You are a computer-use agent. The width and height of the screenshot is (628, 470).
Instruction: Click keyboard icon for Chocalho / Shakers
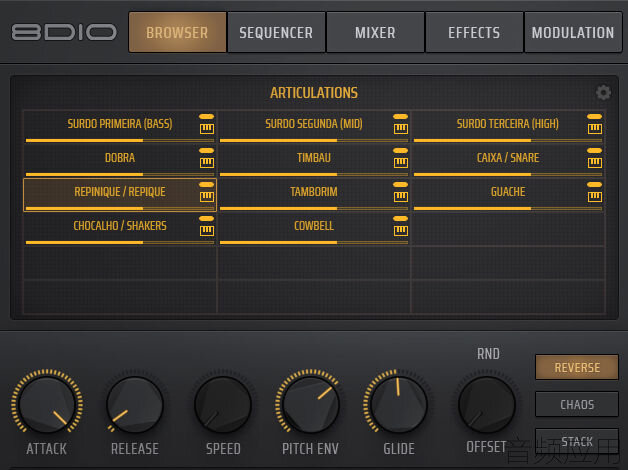207,231
